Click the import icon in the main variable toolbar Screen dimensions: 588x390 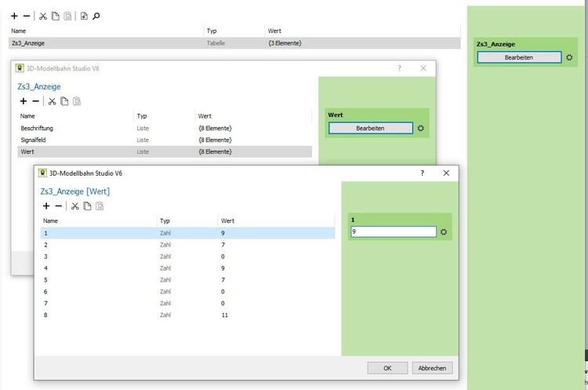coord(84,16)
